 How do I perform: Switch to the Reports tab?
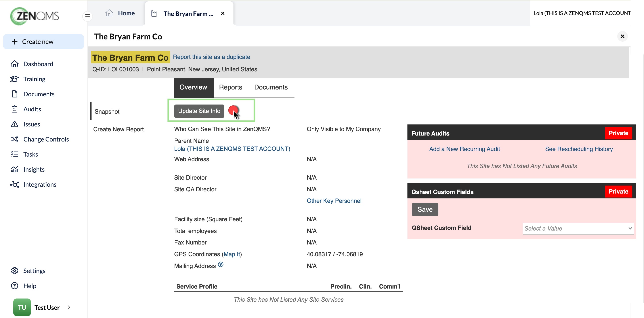(x=231, y=87)
